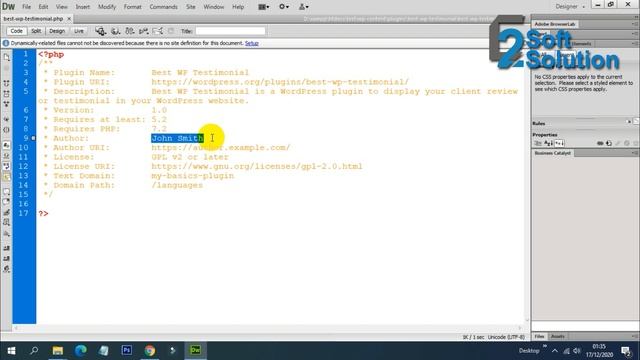Click the Open Documents icon in coding toolbar
Screen dimensions: 640x360
tap(7, 58)
